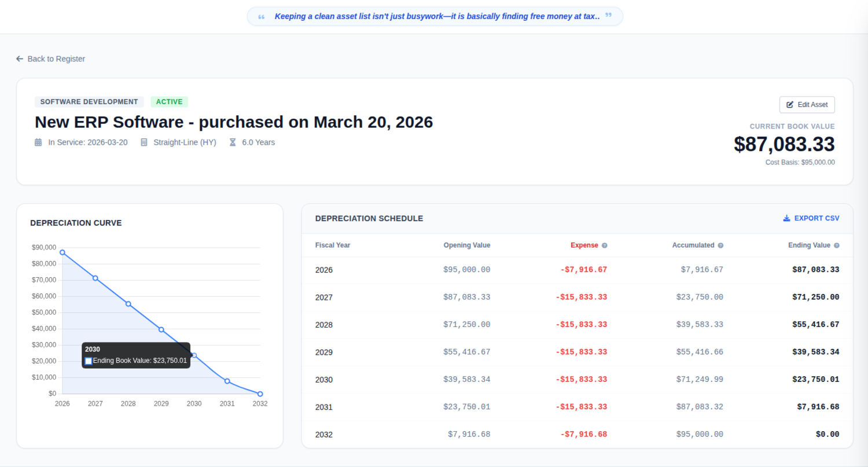Viewport: 868px width, 467px height.
Task: Click the Accumulated column help icon
Action: pyautogui.click(x=720, y=245)
